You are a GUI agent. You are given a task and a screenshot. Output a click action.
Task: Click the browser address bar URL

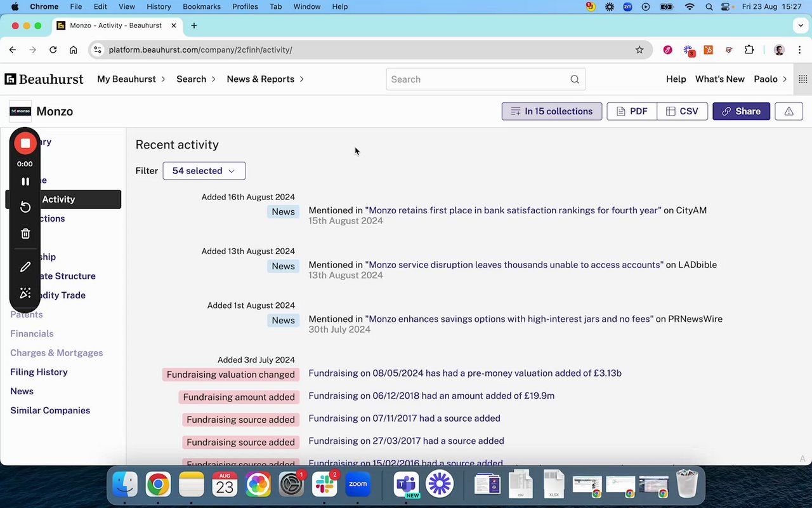(x=200, y=50)
